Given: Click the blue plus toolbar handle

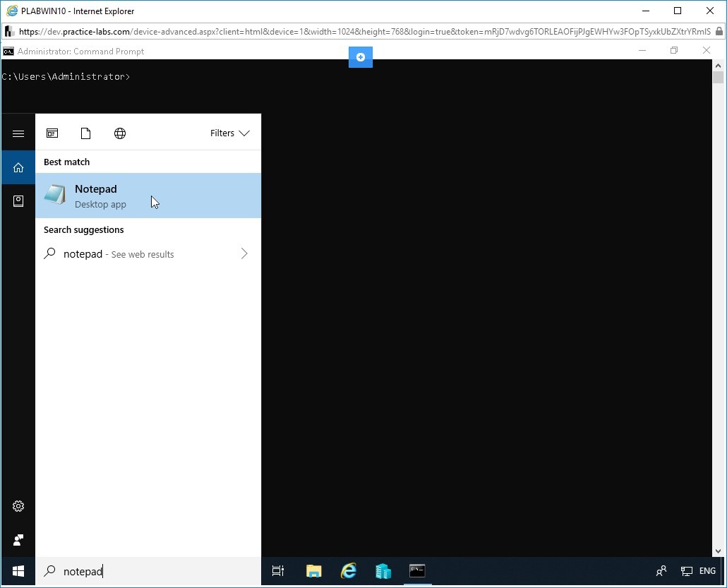Looking at the screenshot, I should (360, 57).
